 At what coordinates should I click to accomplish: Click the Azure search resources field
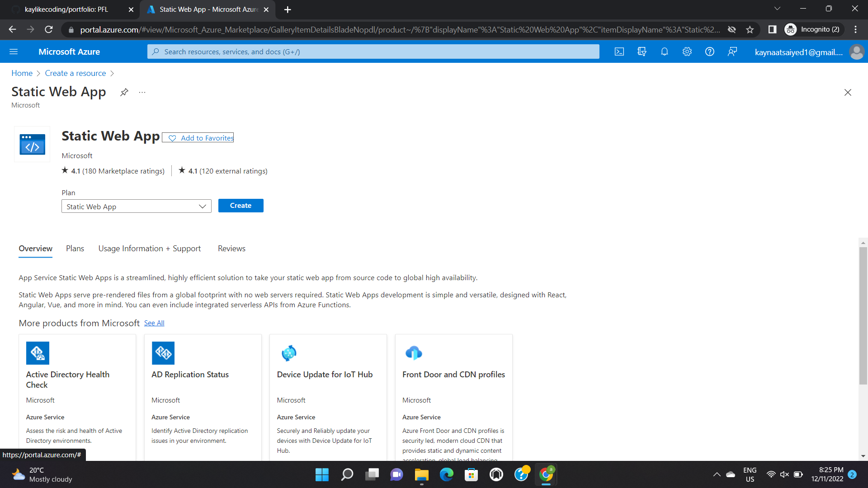(x=373, y=52)
